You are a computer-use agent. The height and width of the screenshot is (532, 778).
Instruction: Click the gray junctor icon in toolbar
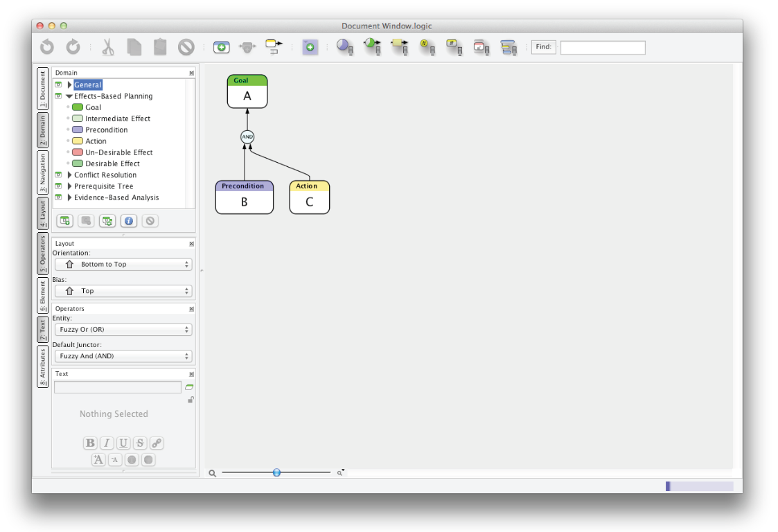click(247, 47)
